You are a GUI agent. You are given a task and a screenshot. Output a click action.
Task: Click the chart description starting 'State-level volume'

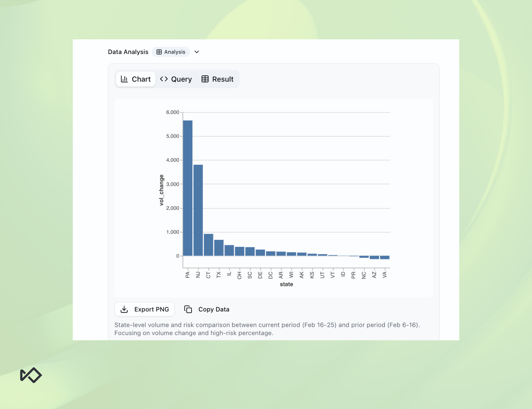pos(267,329)
